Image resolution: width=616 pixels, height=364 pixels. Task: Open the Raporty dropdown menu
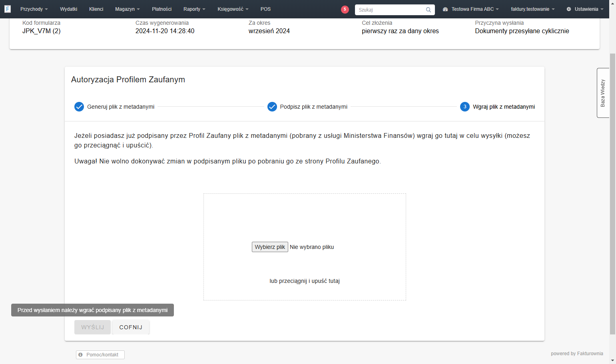pos(194,9)
